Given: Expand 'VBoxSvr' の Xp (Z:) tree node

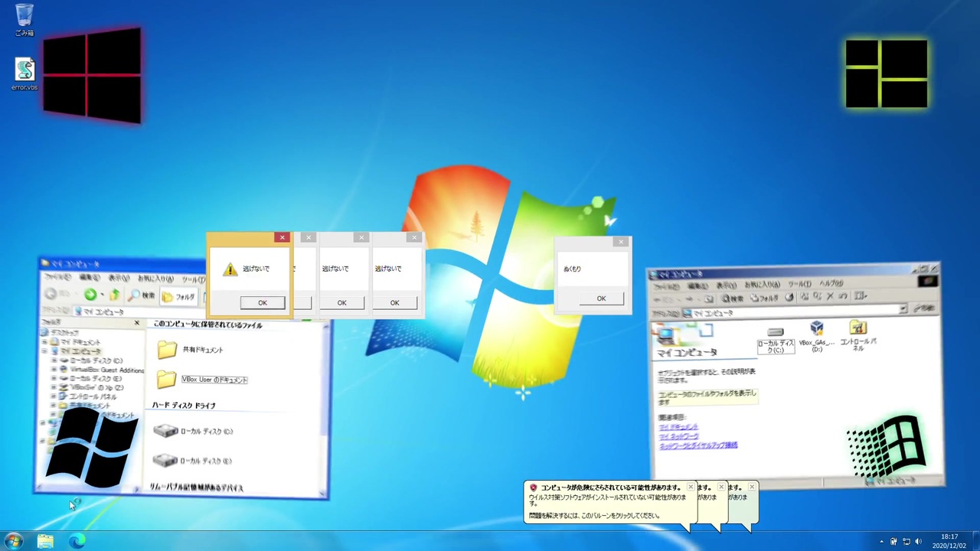Looking at the screenshot, I should [x=54, y=388].
